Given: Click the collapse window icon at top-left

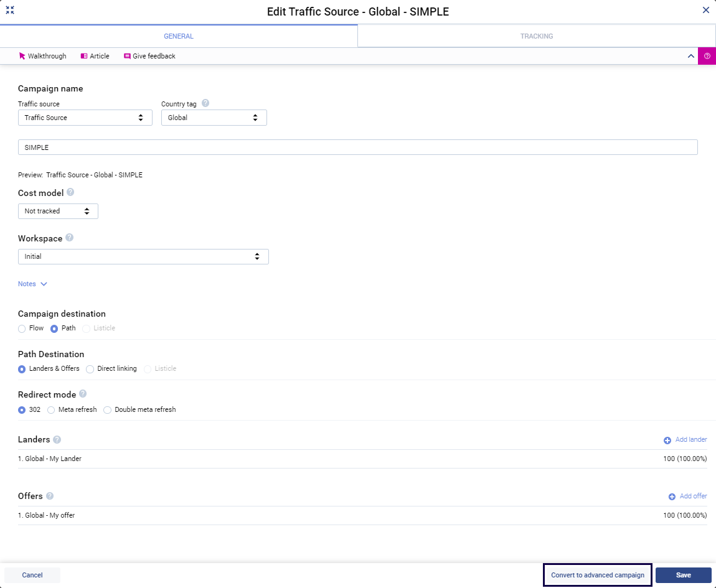Looking at the screenshot, I should [10, 10].
